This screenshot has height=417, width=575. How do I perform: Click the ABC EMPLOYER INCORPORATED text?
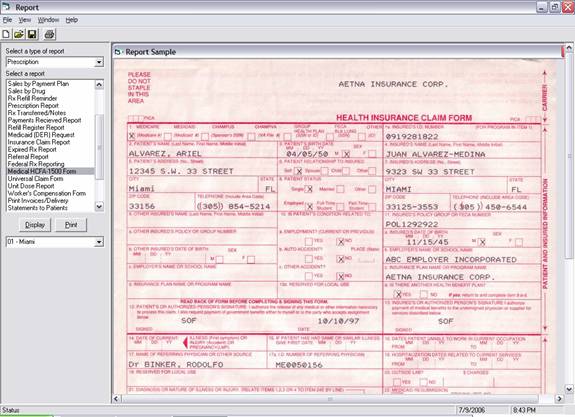[x=451, y=259]
